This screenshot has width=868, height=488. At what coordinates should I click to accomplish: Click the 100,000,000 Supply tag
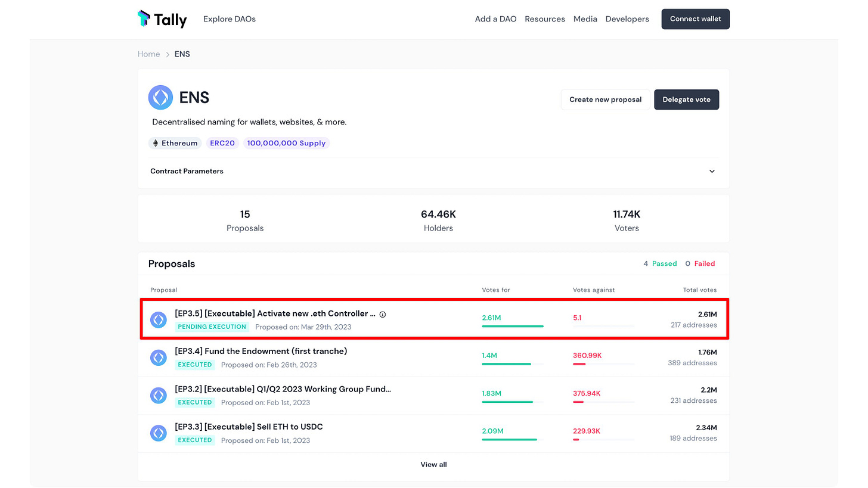coord(286,143)
